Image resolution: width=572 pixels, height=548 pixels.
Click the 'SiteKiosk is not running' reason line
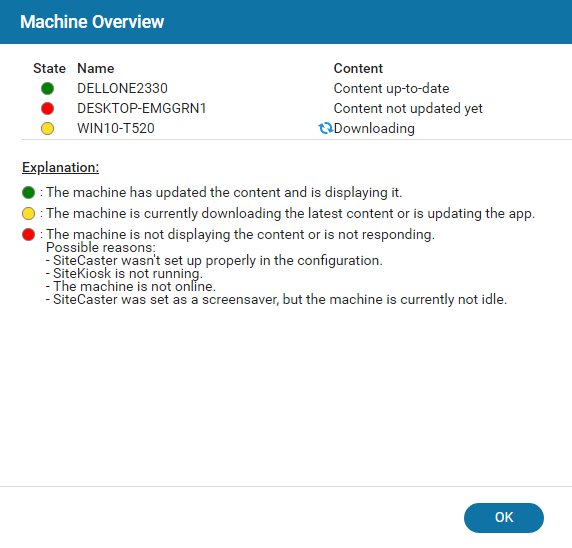124,273
